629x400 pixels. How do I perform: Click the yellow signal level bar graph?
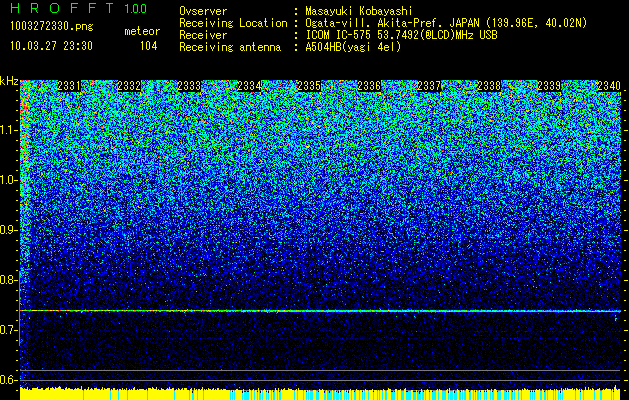pos(320,394)
